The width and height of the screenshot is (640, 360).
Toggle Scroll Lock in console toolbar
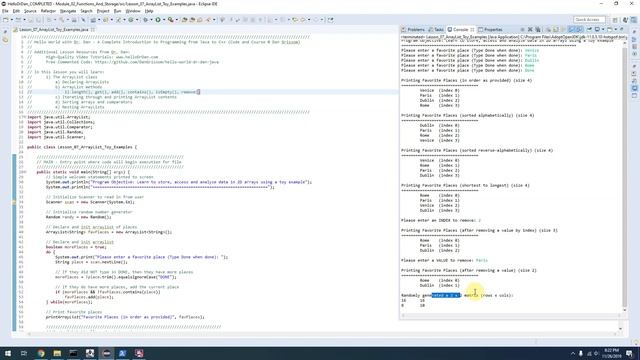coord(556,29)
